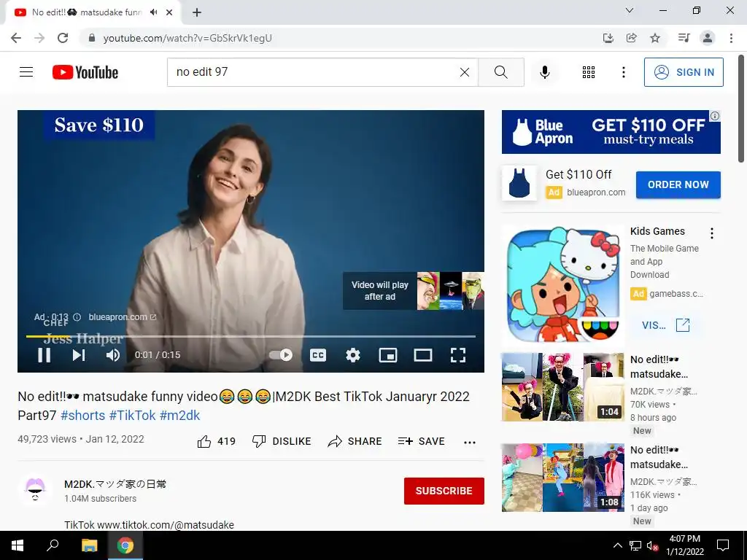Open the #m2dk hashtag link
This screenshot has width=747, height=560.
pyautogui.click(x=179, y=415)
